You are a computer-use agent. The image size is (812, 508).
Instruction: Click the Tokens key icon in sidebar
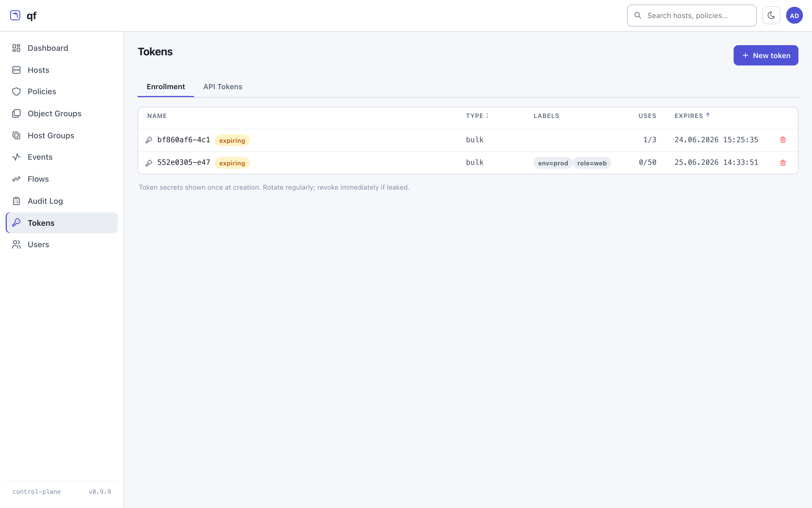click(x=16, y=223)
